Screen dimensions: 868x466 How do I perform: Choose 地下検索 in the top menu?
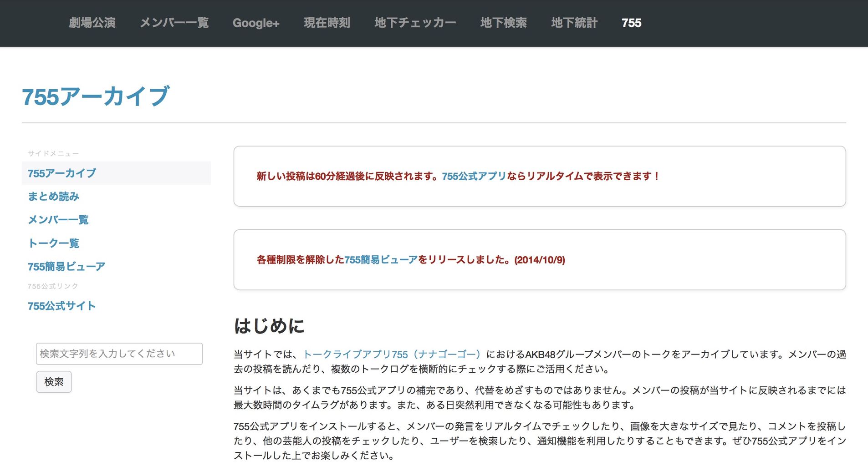(504, 23)
